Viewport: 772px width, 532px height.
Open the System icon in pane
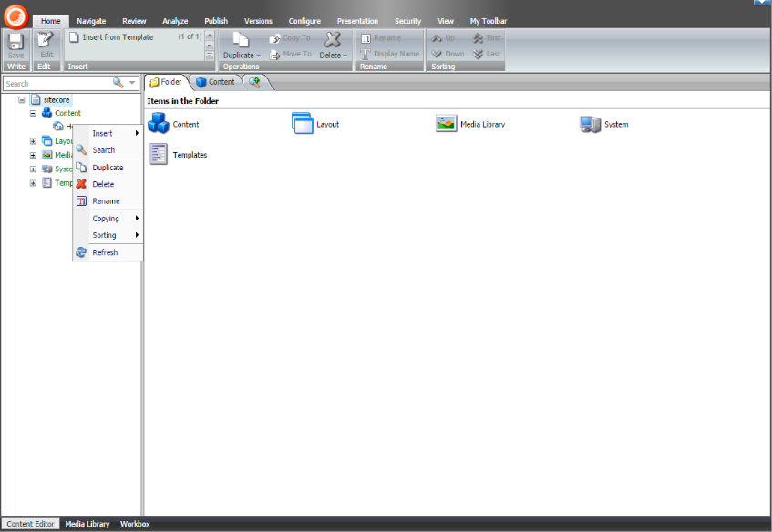coord(590,124)
